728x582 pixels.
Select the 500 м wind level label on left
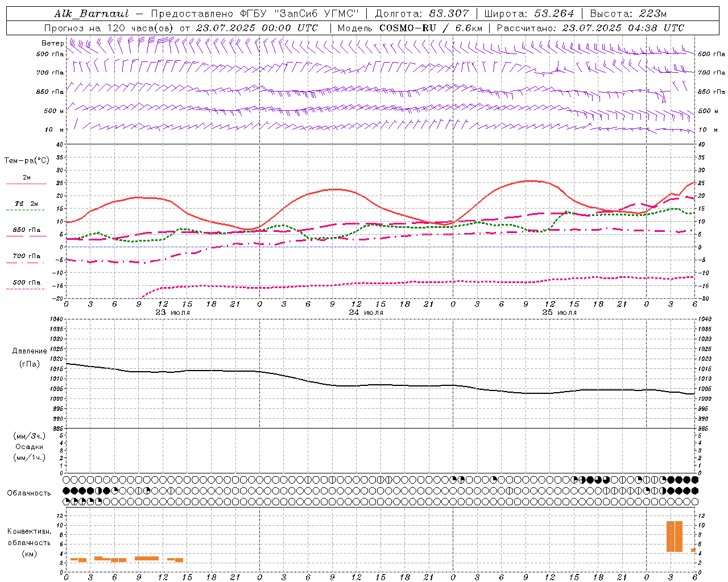click(54, 111)
